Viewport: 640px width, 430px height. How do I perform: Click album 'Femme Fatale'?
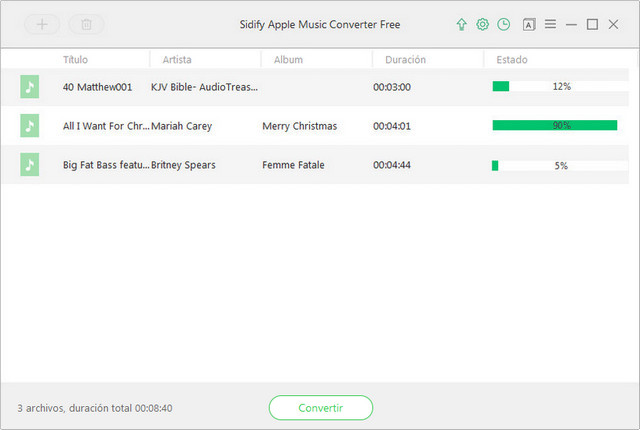click(293, 165)
